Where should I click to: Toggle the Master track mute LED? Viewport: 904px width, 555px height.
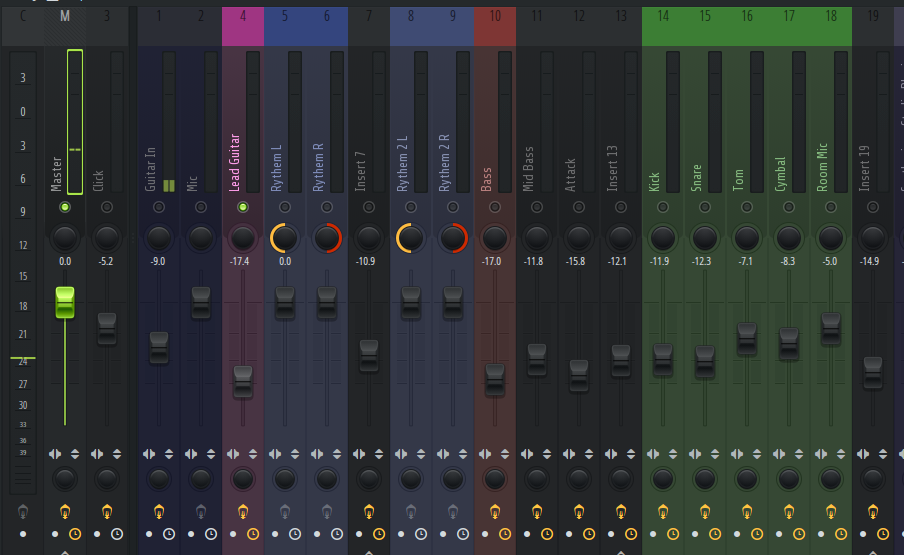point(65,207)
